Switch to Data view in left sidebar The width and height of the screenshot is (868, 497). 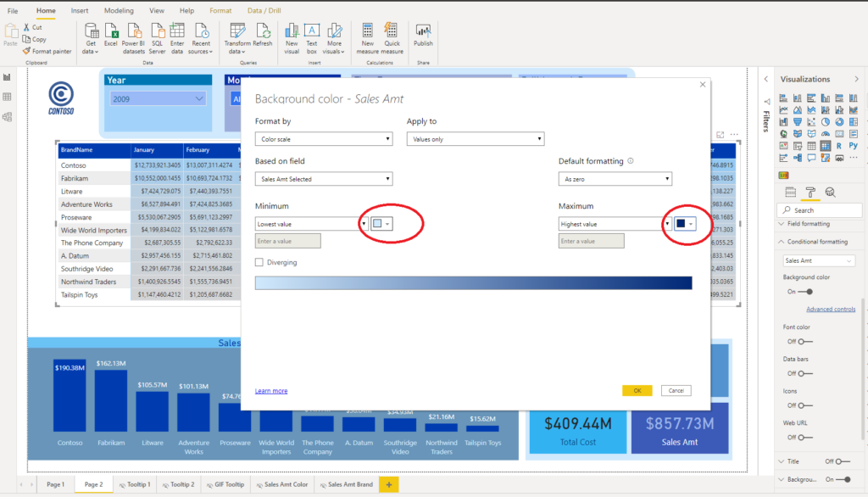[7, 97]
